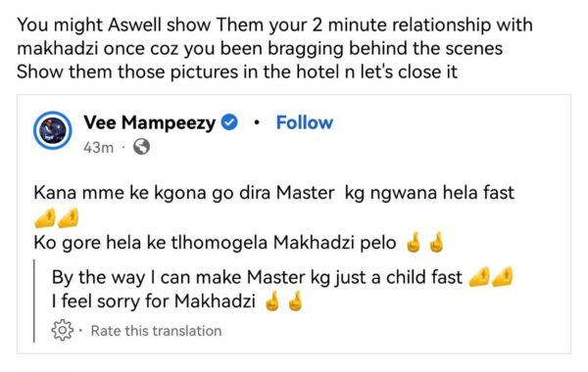Screen dimensions: 588x372
Task: Select the Kana mme ke kgona text line
Action: (273, 193)
